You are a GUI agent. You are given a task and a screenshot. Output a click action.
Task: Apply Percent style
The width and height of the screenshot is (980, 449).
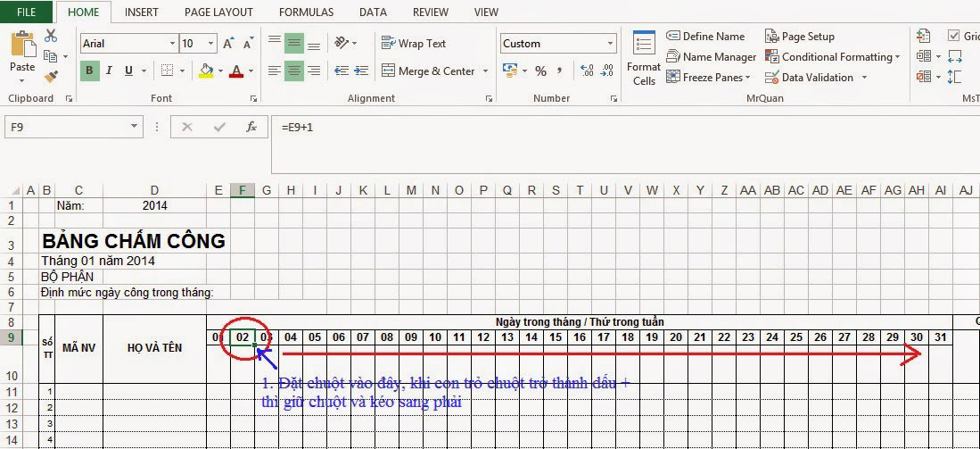(540, 71)
